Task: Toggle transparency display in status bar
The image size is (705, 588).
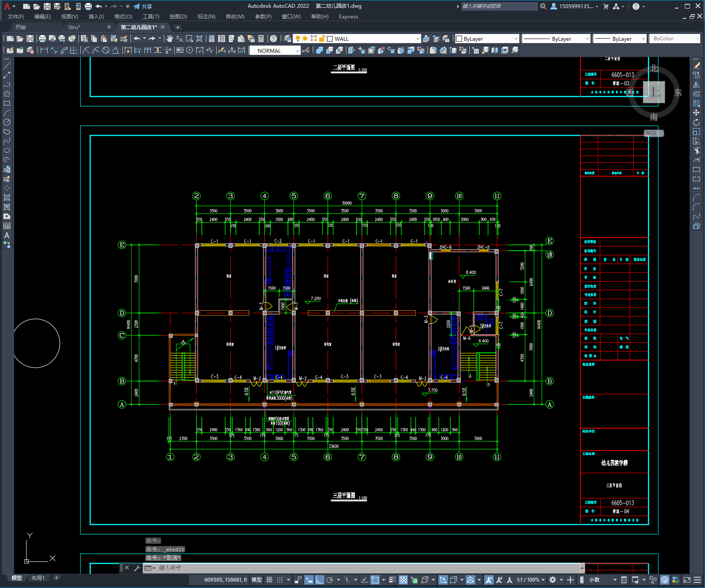Action: 403,580
